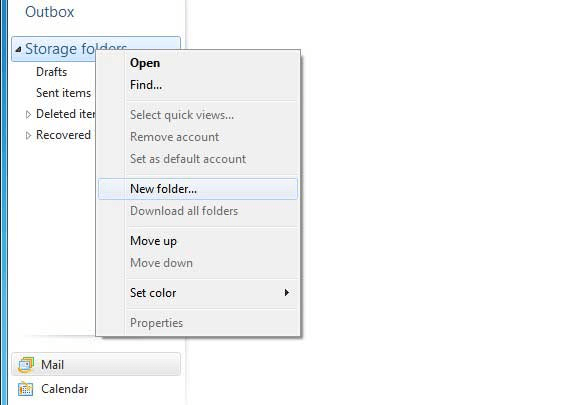The height and width of the screenshot is (405, 570).
Task: Select the Recovered folder label
Action: coord(63,135)
